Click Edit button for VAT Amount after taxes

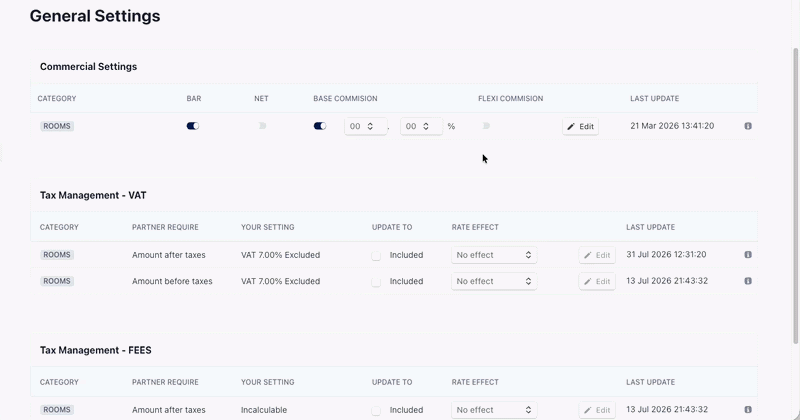pos(597,255)
